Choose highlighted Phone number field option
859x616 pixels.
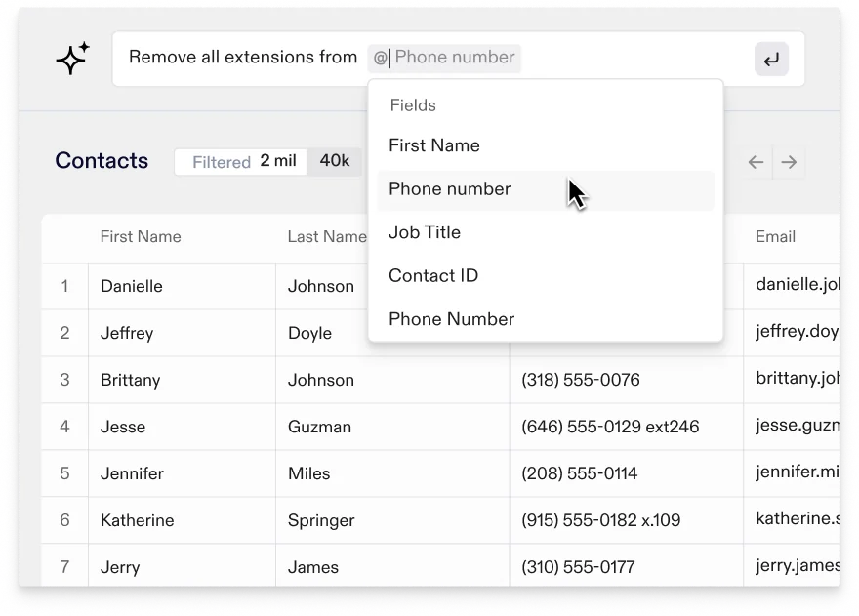450,189
